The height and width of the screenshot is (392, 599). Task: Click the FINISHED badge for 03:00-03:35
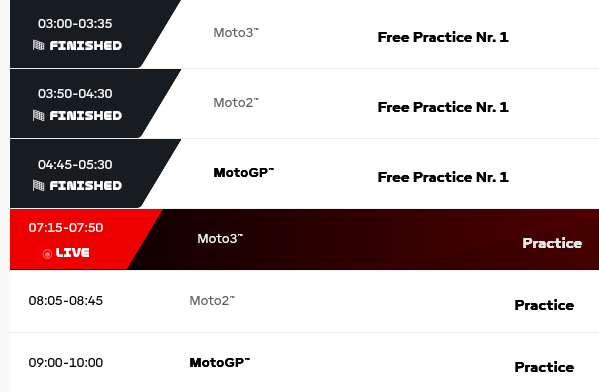(86, 46)
